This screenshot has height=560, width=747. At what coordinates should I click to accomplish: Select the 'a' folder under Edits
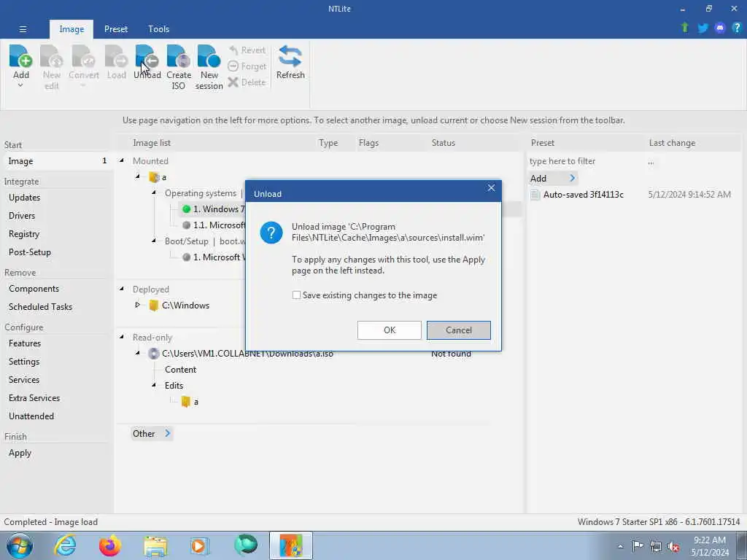(x=190, y=402)
